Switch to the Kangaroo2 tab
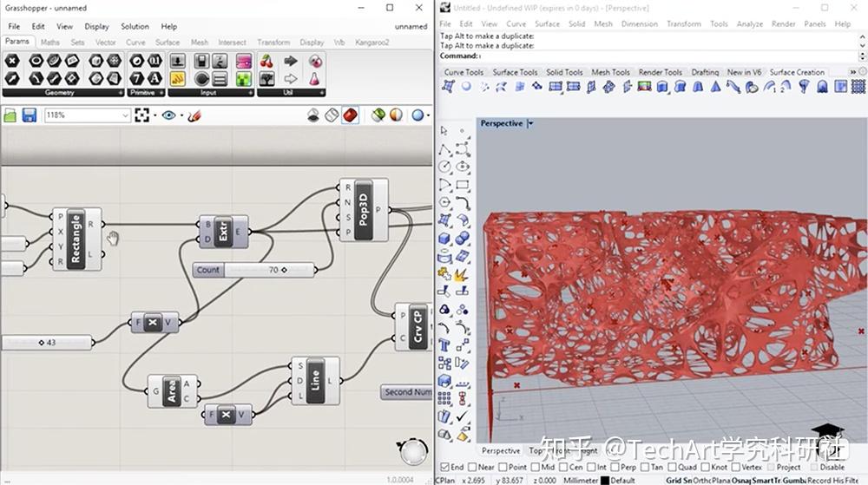 coord(372,42)
